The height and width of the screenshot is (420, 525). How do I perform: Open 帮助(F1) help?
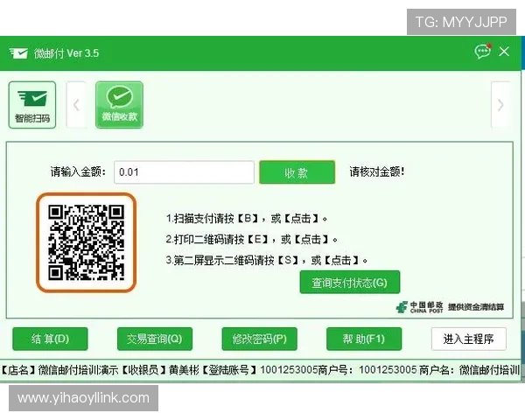coord(364,339)
